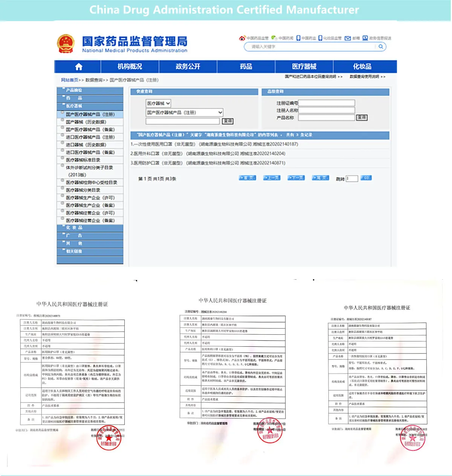Click the 注册证编号 input field
Screen dimensions: 452x476
coord(327,103)
